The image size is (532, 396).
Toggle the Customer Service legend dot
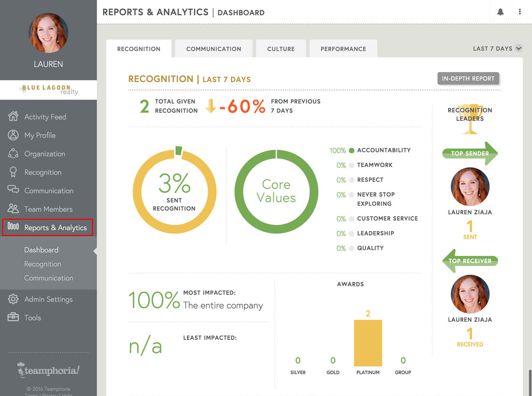pos(351,219)
